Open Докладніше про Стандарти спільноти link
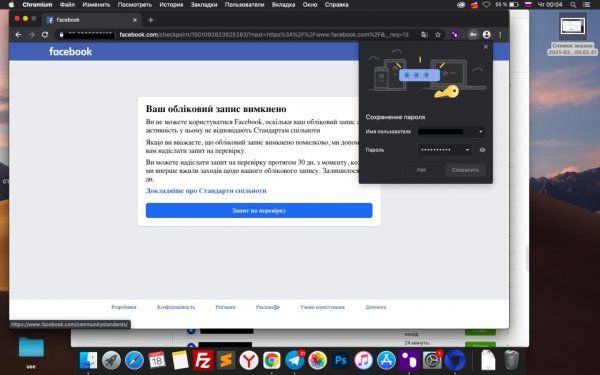This screenshot has width=600, height=375. click(x=206, y=191)
